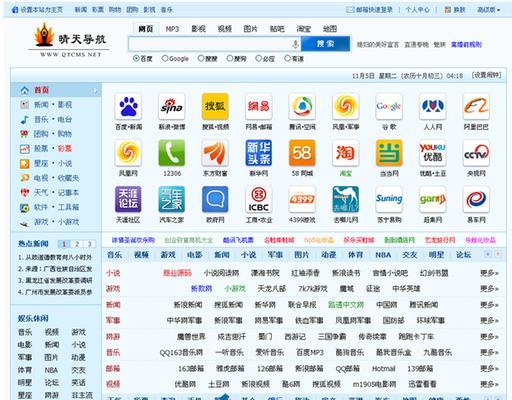Screen dimensions: 512x400
Task: Open the Qunar camel icon
Action: click(346, 199)
